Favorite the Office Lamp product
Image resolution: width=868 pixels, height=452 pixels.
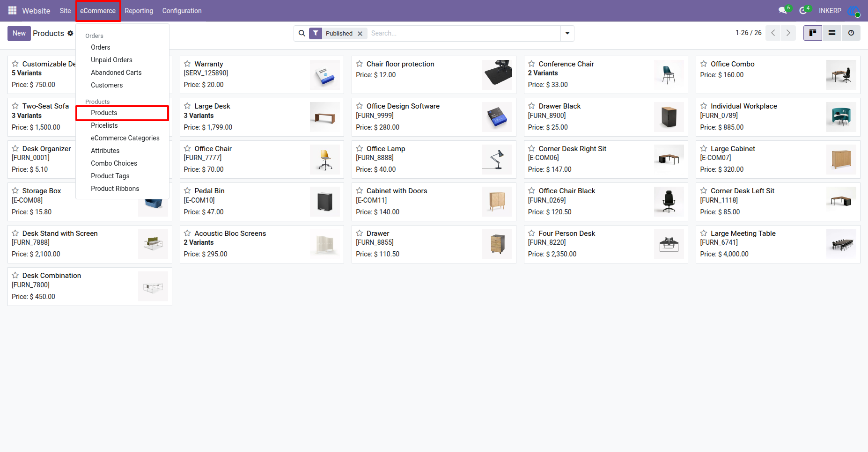pyautogui.click(x=360, y=148)
